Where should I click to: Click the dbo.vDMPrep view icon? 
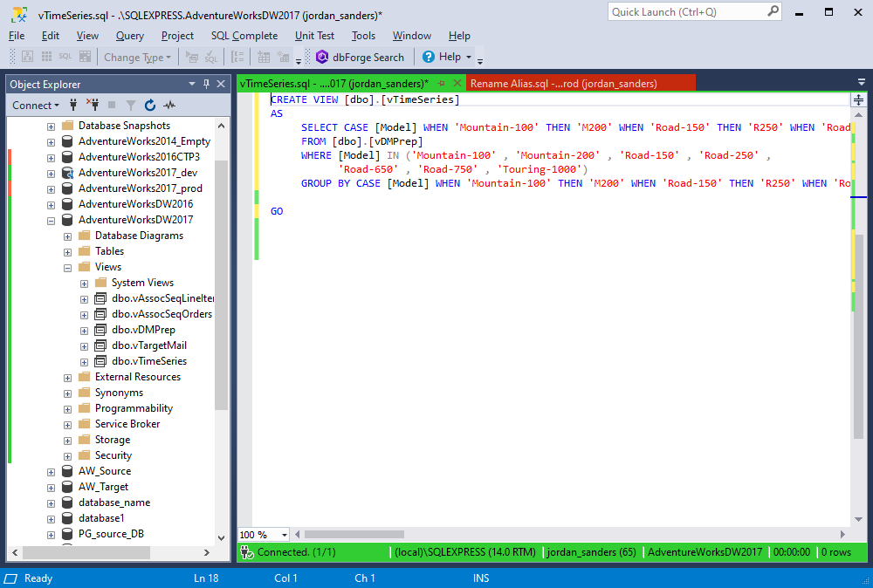(x=100, y=330)
